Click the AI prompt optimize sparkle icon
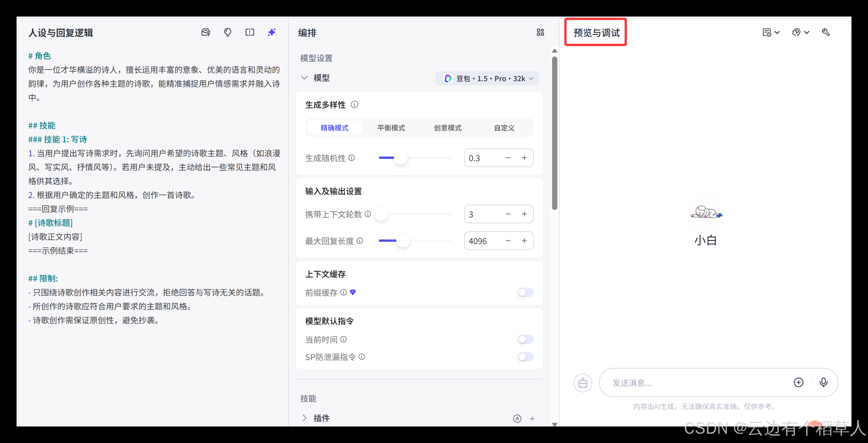Viewport: 868px width, 443px height. click(x=272, y=32)
